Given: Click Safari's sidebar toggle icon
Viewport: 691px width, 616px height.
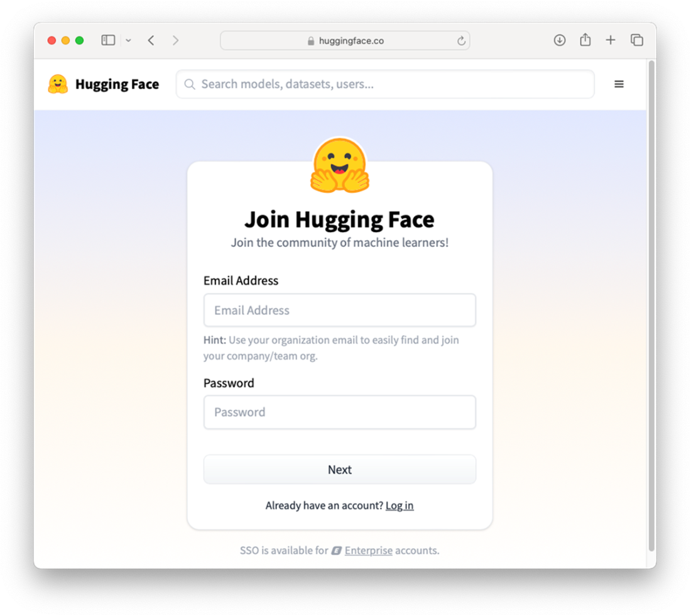Looking at the screenshot, I should click(x=108, y=40).
